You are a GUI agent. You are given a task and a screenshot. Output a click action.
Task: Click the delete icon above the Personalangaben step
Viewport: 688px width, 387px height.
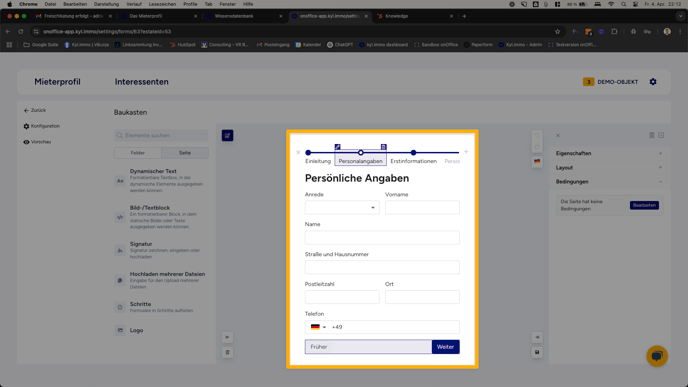tap(383, 147)
